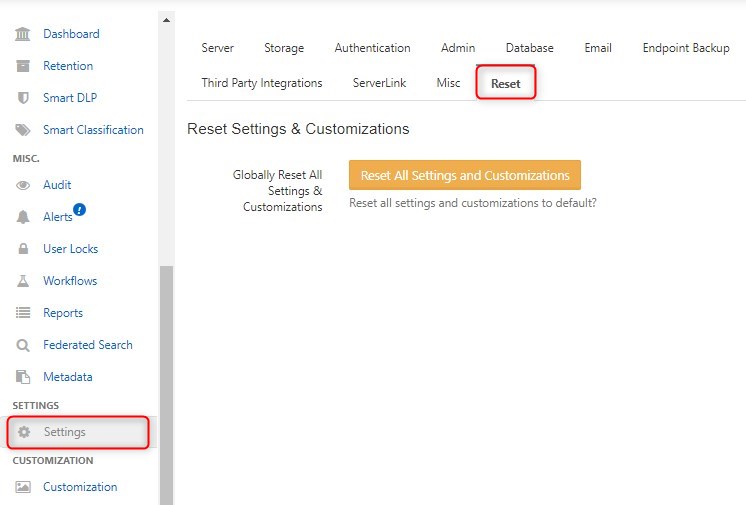Click the sidebar scroll up arrow
Screen dimensions: 746x505
coord(166,20)
